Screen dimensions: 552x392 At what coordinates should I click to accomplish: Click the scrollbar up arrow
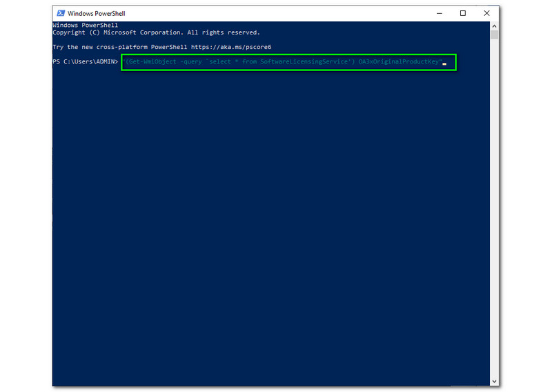point(494,26)
